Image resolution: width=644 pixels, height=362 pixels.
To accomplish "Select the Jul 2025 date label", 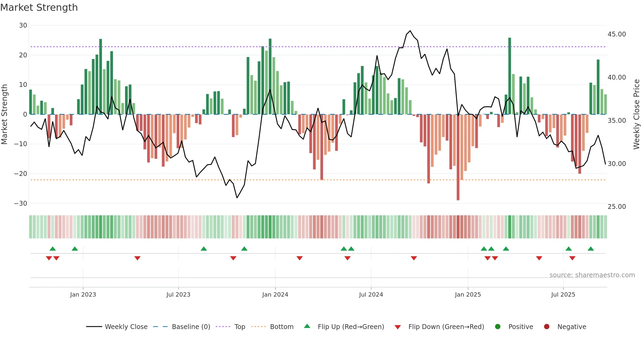I will 563,294.
